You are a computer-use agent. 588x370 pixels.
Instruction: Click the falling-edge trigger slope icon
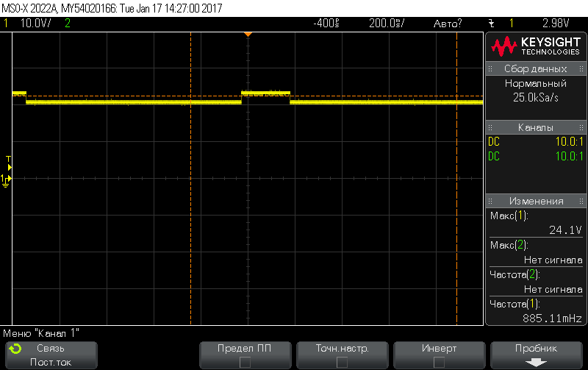(491, 24)
